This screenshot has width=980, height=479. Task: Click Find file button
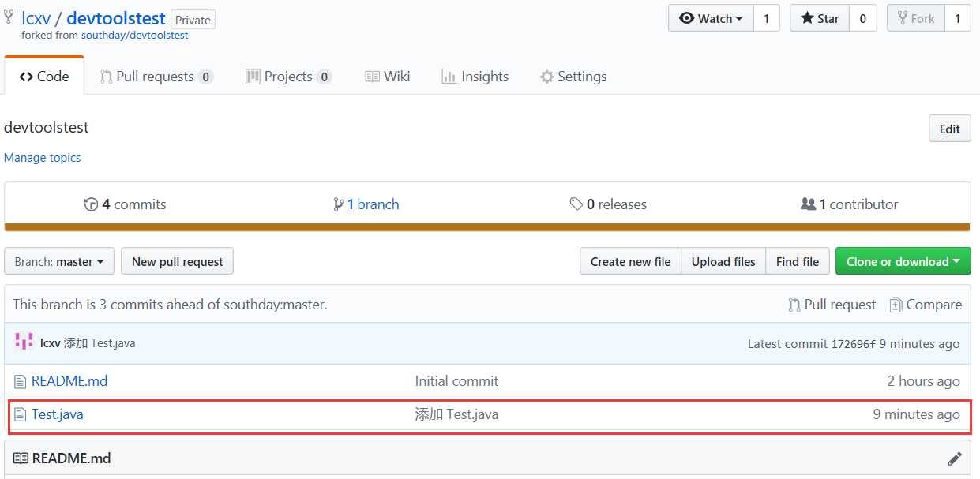click(798, 261)
